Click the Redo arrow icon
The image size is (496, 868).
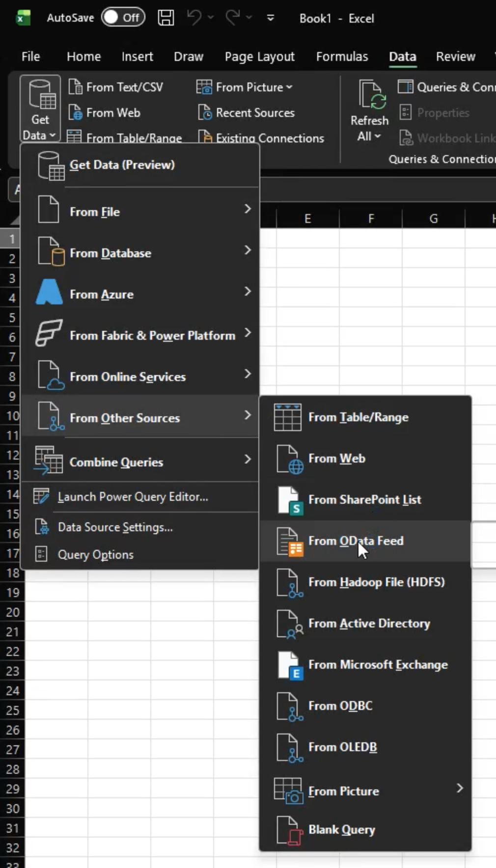(232, 18)
